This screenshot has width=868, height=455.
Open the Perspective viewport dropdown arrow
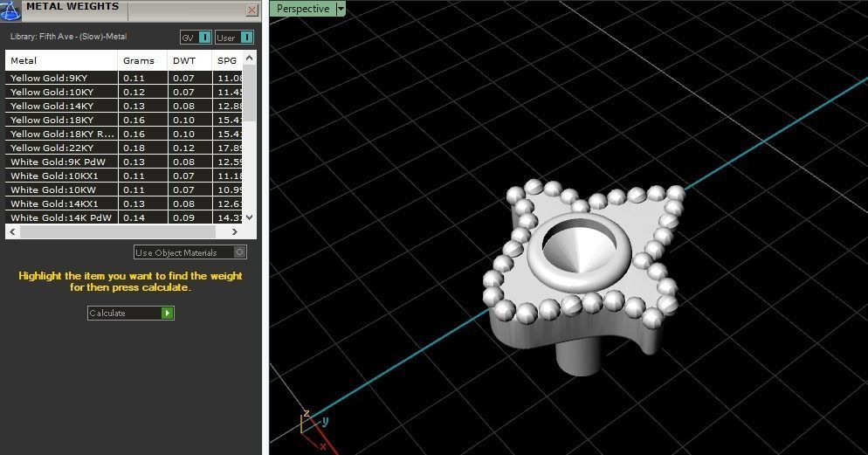341,9
